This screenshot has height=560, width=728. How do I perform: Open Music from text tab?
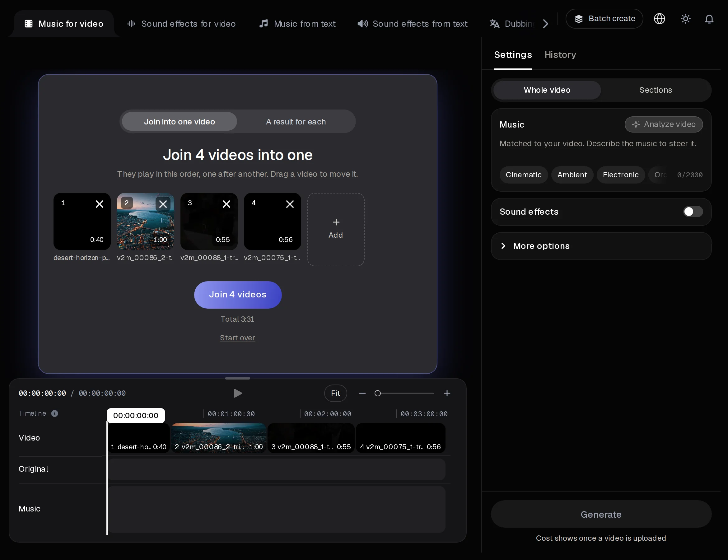[x=297, y=24]
